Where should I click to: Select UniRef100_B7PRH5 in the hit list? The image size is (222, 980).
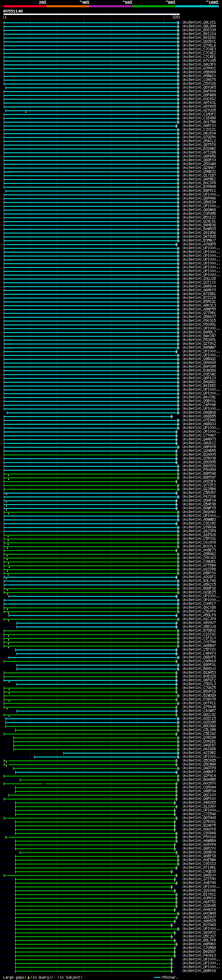coord(199,187)
